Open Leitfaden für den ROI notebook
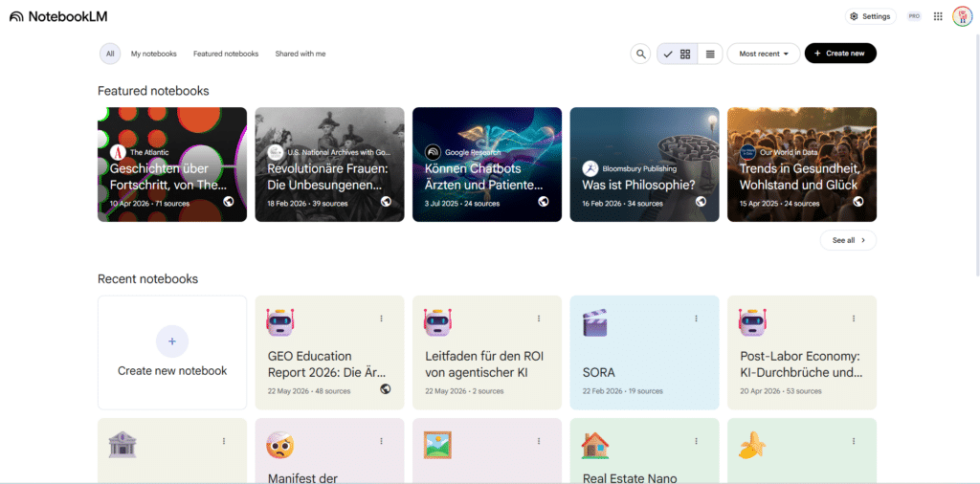This screenshot has width=980, height=484. (x=487, y=352)
